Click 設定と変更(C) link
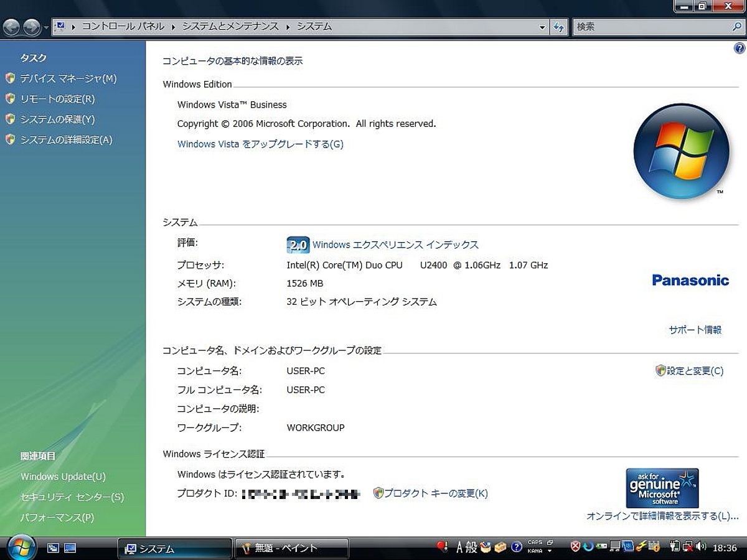Image resolution: width=747 pixels, height=560 pixels. [x=695, y=371]
